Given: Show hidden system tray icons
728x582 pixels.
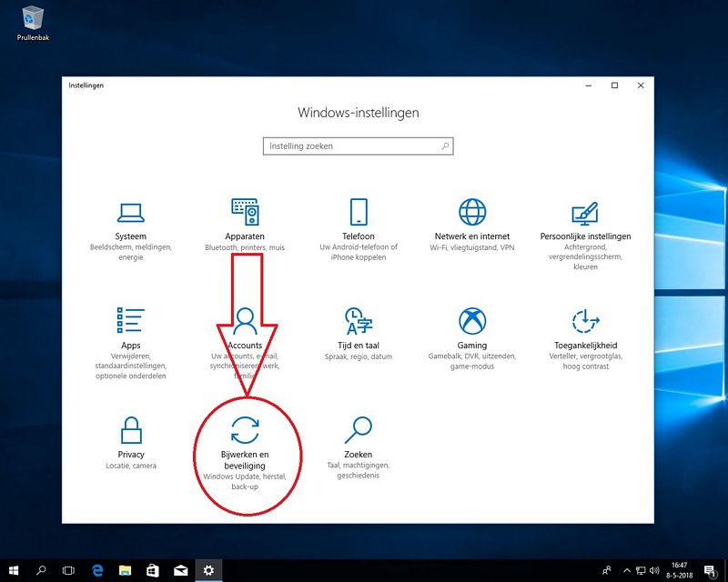Looking at the screenshot, I should coord(627,570).
